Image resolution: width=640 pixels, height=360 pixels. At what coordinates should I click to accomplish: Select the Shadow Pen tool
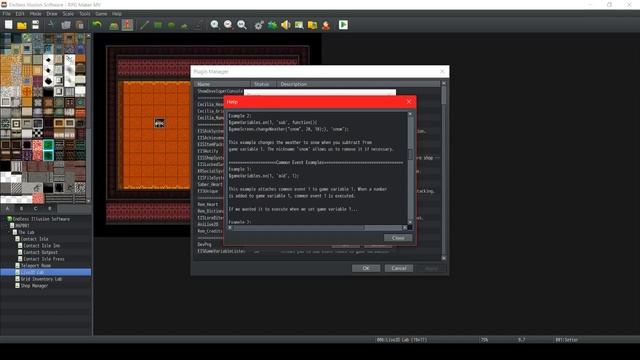tap(198, 25)
